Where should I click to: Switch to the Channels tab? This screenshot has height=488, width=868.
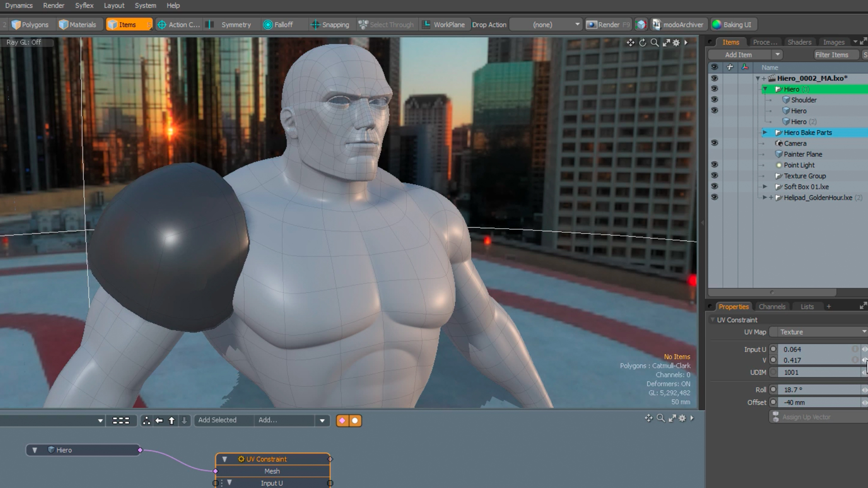pos(772,306)
